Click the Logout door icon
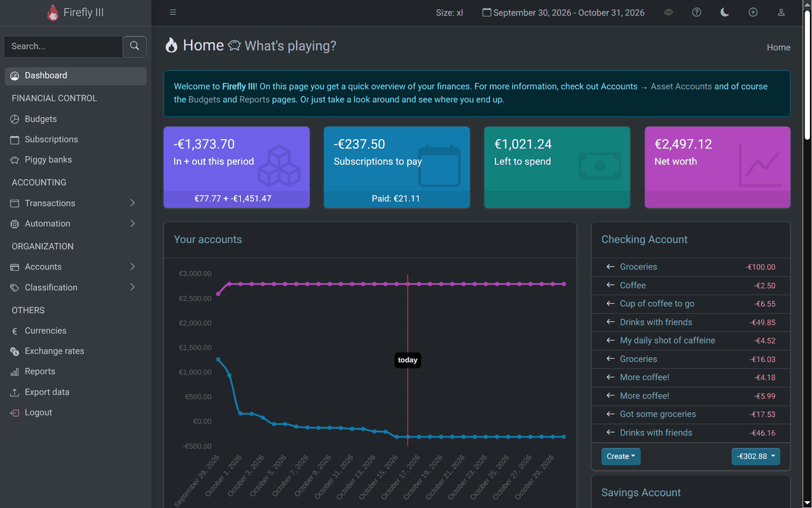This screenshot has width=812, height=508. pos(15,412)
